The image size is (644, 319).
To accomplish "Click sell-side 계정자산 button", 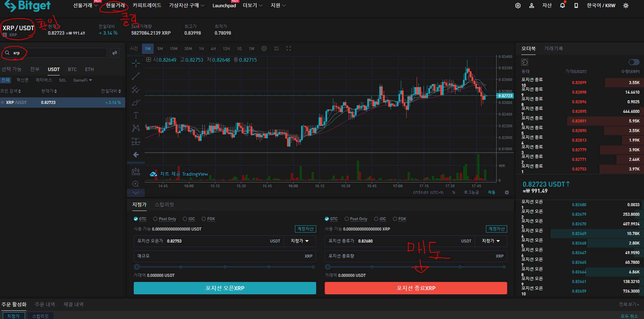I will pyautogui.click(x=497, y=229).
